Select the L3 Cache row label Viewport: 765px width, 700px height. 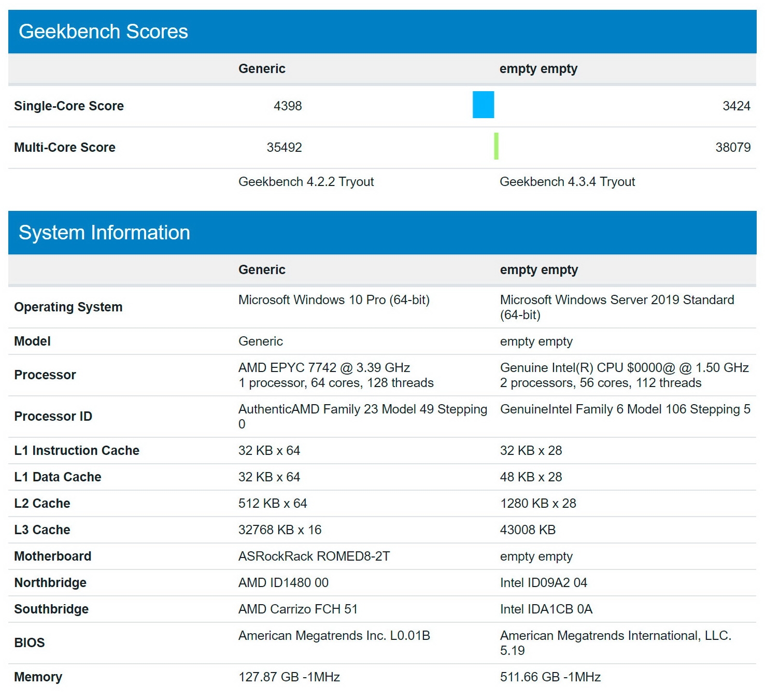point(41,530)
